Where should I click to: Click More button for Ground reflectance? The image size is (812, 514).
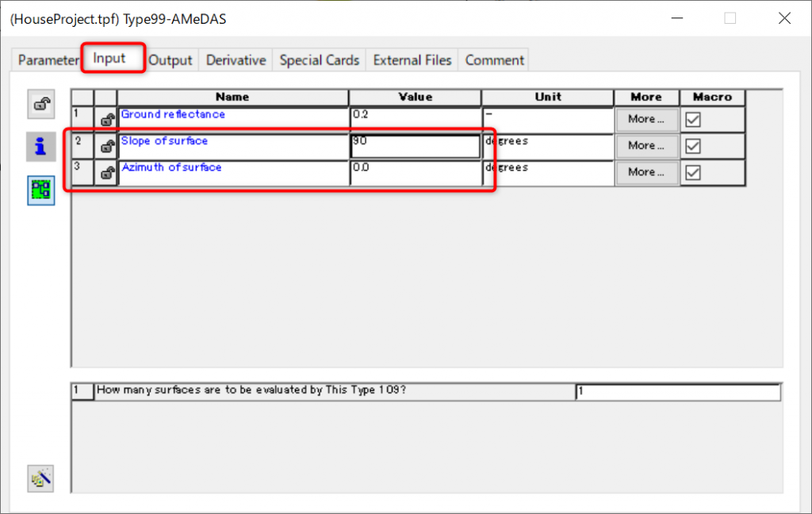(646, 120)
